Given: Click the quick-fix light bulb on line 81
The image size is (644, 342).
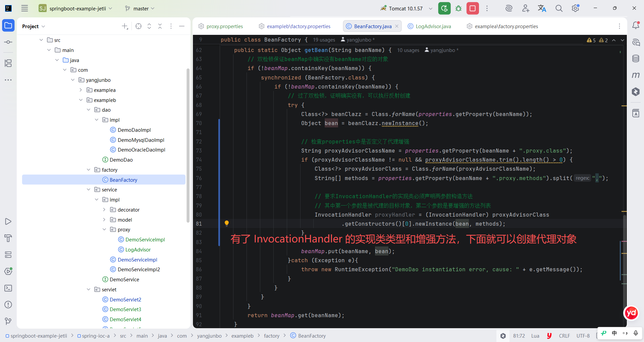Looking at the screenshot, I should pyautogui.click(x=227, y=223).
